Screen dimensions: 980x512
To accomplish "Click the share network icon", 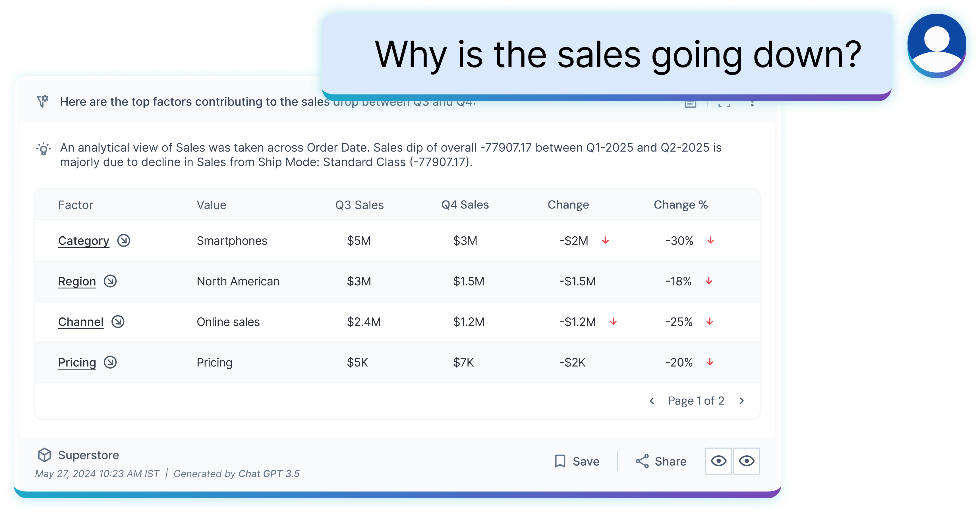I will click(642, 461).
